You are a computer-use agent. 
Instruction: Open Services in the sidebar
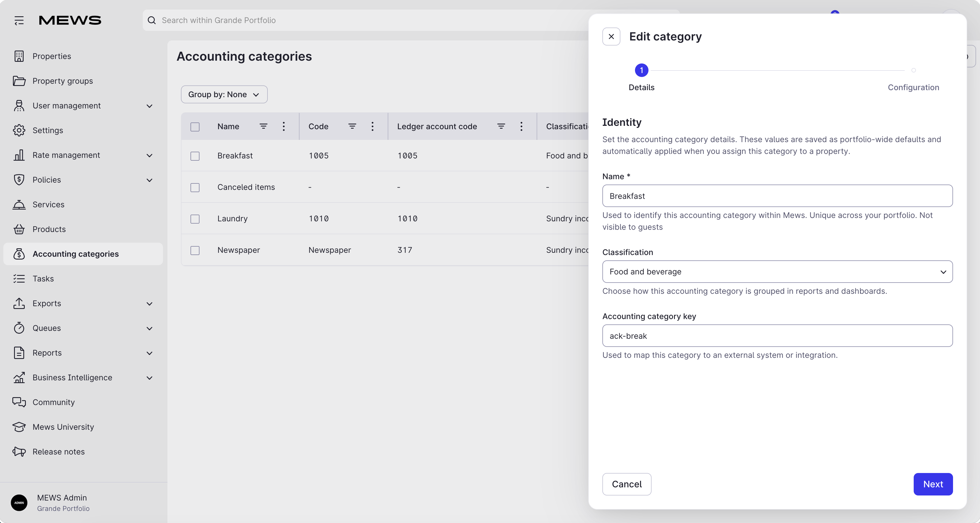83,205
